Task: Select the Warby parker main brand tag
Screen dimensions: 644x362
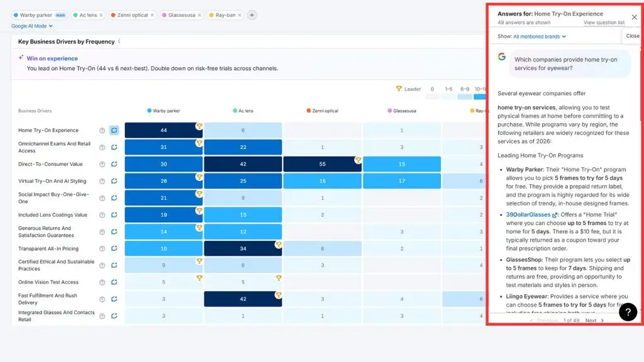Action: [39, 15]
